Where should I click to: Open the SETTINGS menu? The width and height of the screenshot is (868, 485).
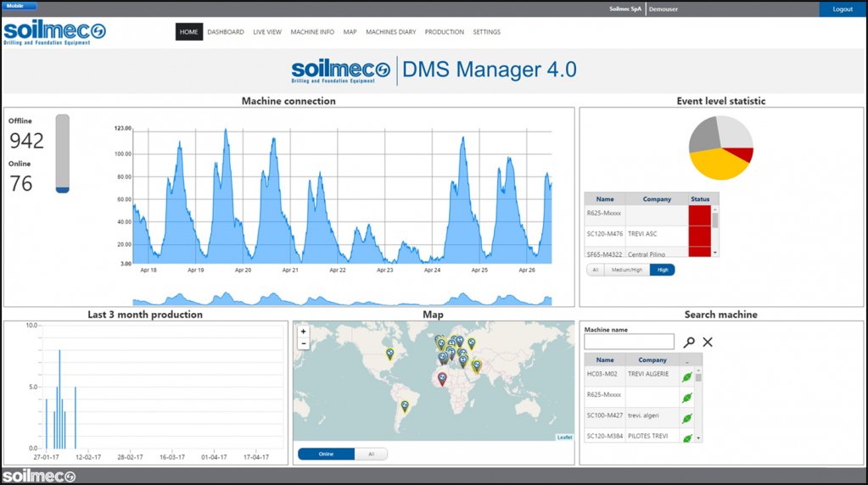[x=486, y=32]
